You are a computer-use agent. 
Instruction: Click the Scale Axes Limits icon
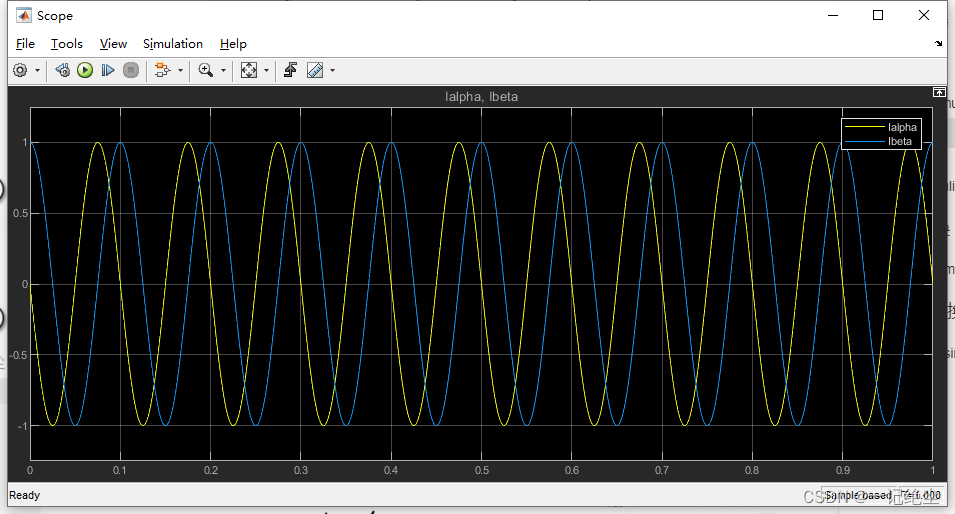pyautogui.click(x=248, y=71)
